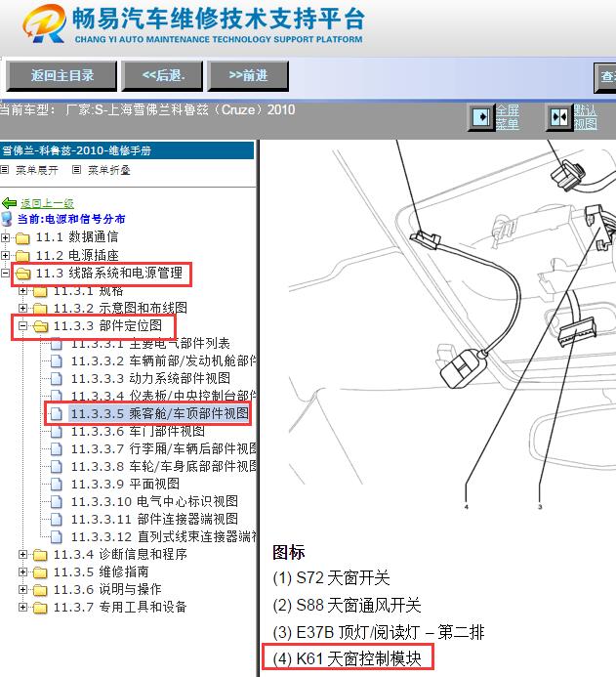Expand the 11.3.4 诊断信息和程序 node
Screen dimensions: 616x677
click(x=22, y=554)
